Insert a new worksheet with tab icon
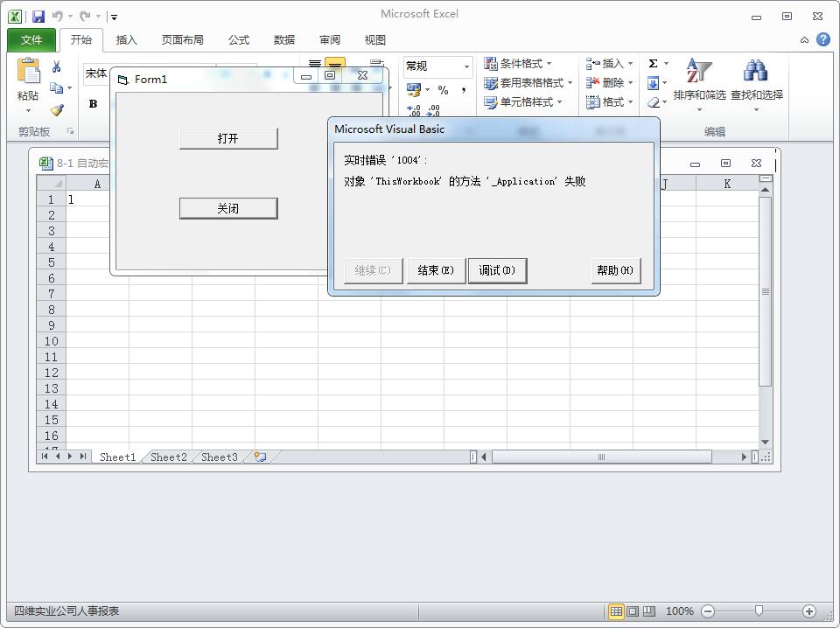Viewport: 840px width, 628px height. pos(260,457)
